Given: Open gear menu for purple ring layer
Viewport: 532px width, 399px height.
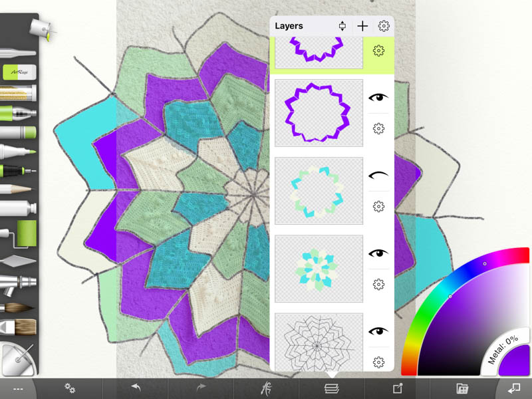Looking at the screenshot, I should tap(378, 128).
